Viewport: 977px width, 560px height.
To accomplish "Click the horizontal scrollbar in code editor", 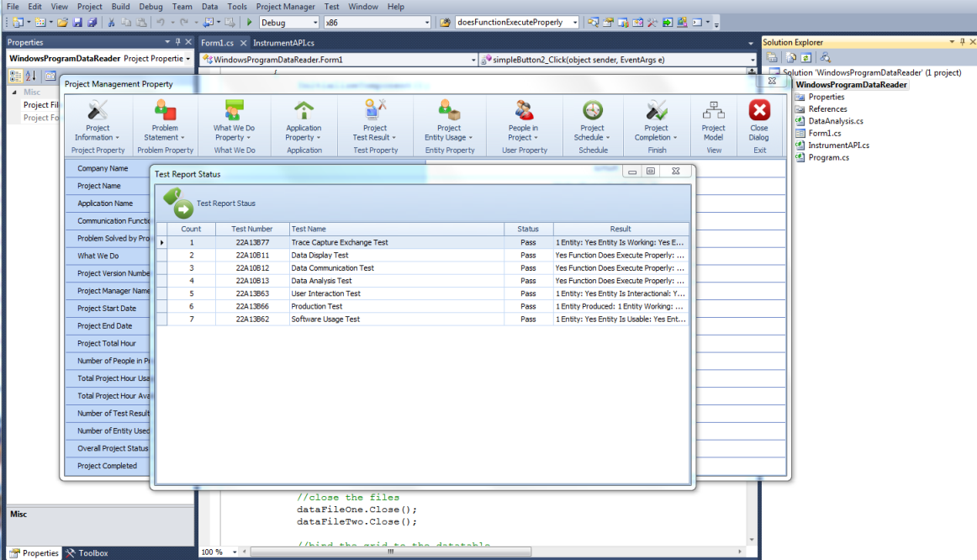I will [391, 552].
